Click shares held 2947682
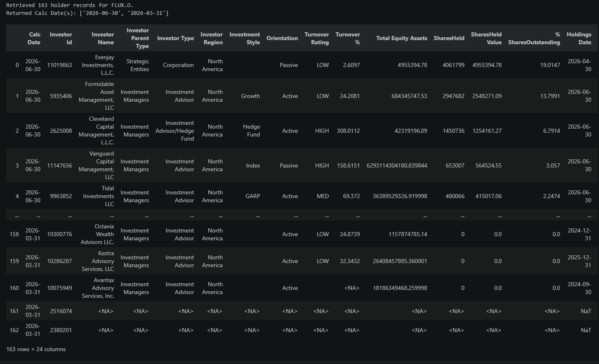 click(x=453, y=96)
